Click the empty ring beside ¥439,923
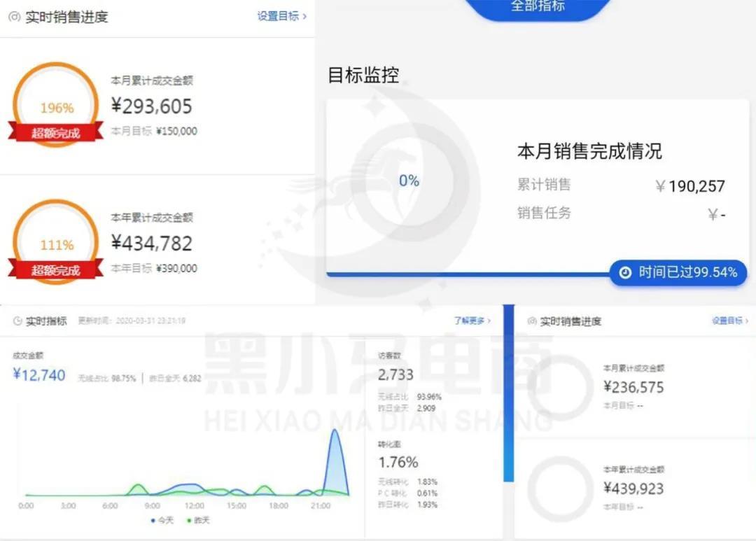 [x=559, y=488]
